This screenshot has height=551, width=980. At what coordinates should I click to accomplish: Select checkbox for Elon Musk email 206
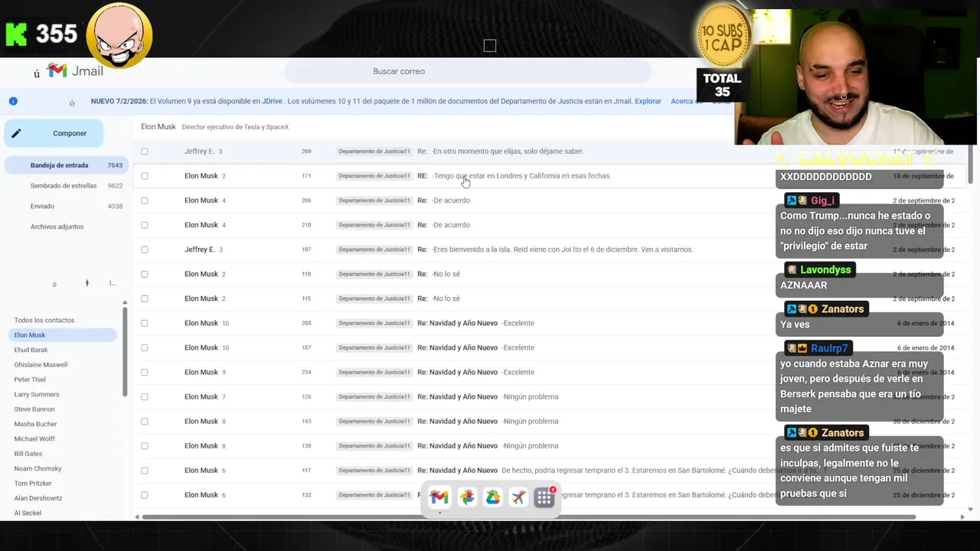coord(144,201)
